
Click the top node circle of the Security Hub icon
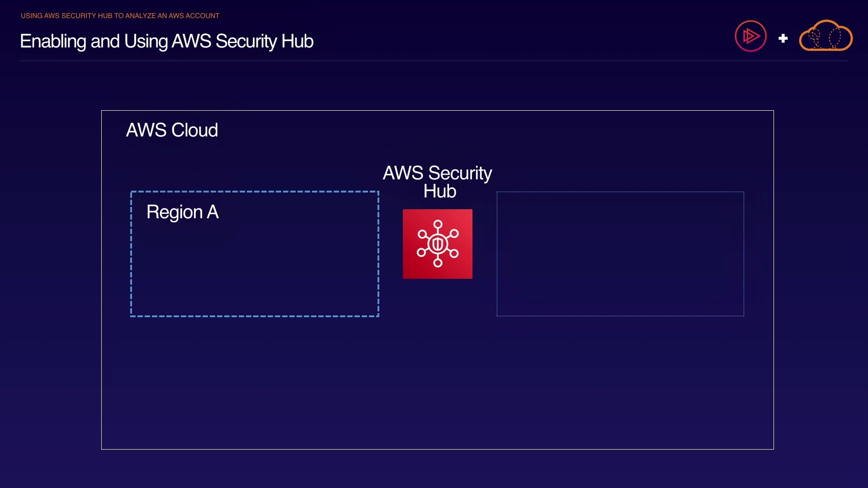point(438,224)
